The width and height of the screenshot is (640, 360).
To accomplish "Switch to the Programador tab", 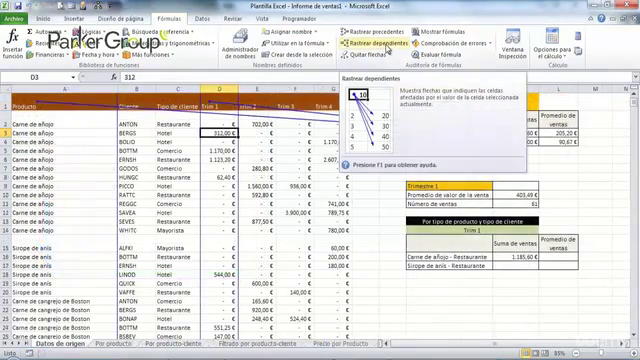I will 299,19.
